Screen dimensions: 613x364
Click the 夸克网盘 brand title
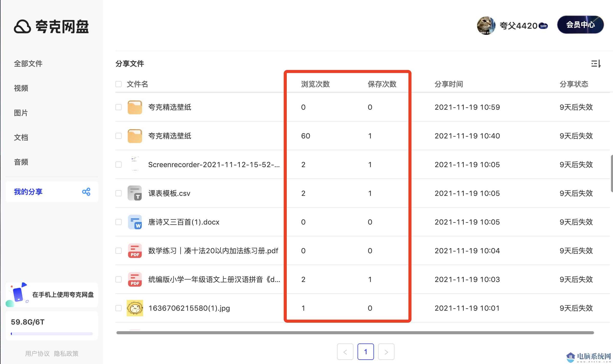(x=62, y=27)
